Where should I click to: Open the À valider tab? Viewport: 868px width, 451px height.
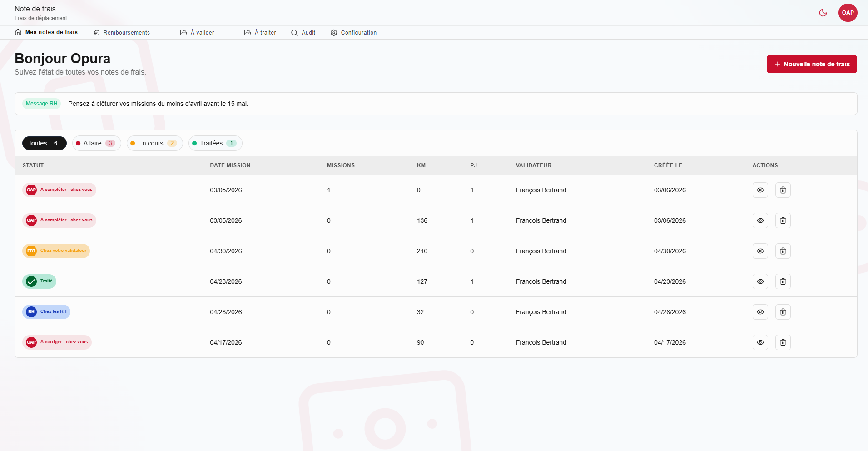point(197,33)
